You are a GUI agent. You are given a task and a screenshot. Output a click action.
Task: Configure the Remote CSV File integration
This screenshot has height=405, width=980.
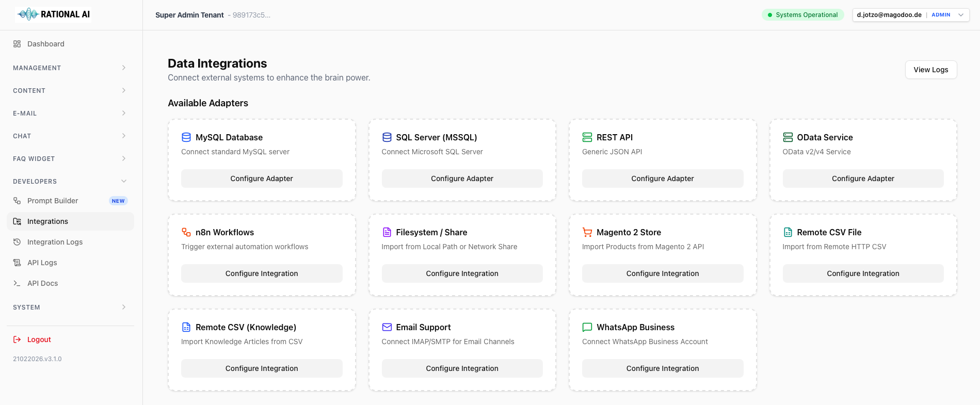coord(863,273)
